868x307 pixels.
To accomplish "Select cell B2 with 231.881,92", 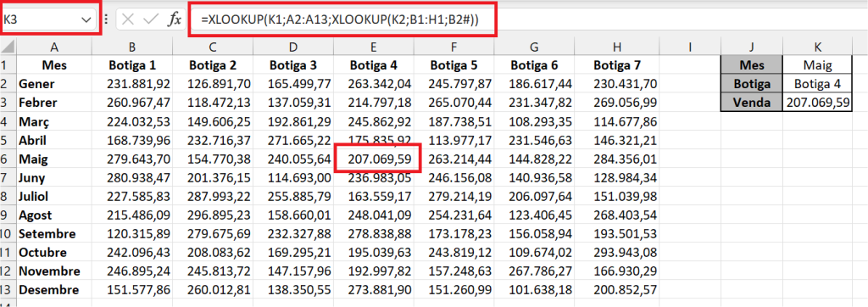I will pyautogui.click(x=132, y=84).
